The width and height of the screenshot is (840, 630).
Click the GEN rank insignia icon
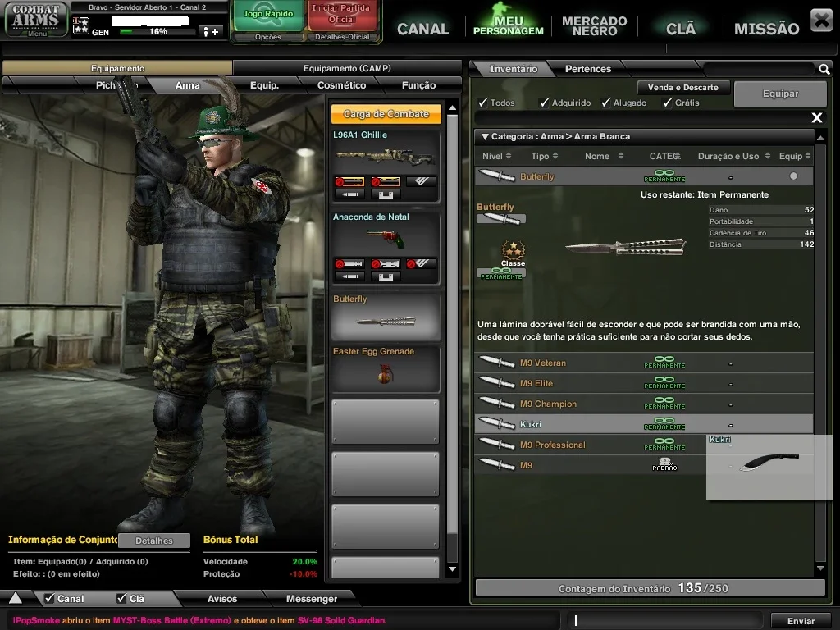click(81, 25)
